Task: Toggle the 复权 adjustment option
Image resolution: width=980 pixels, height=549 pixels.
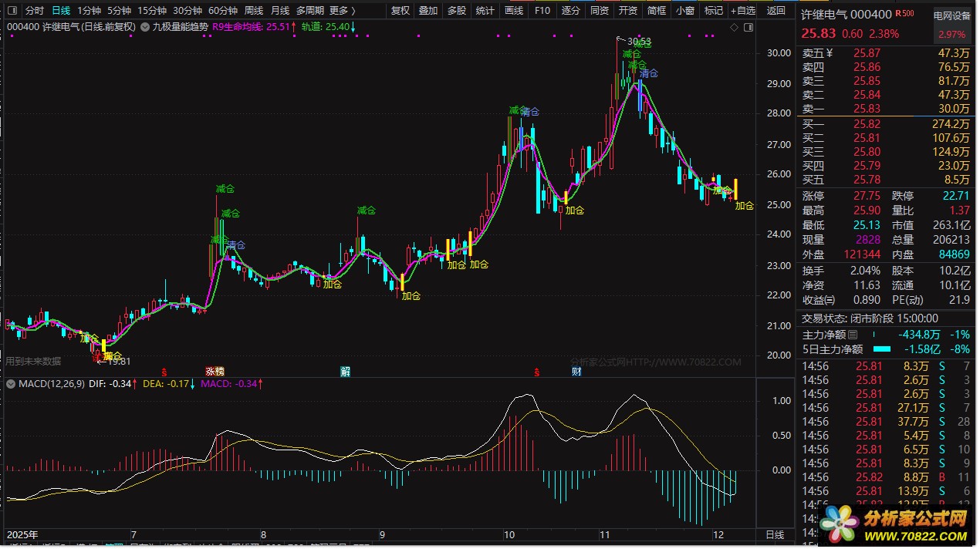Action: [x=400, y=11]
